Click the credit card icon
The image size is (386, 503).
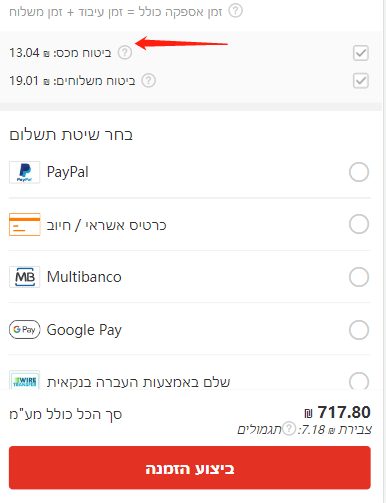25,224
